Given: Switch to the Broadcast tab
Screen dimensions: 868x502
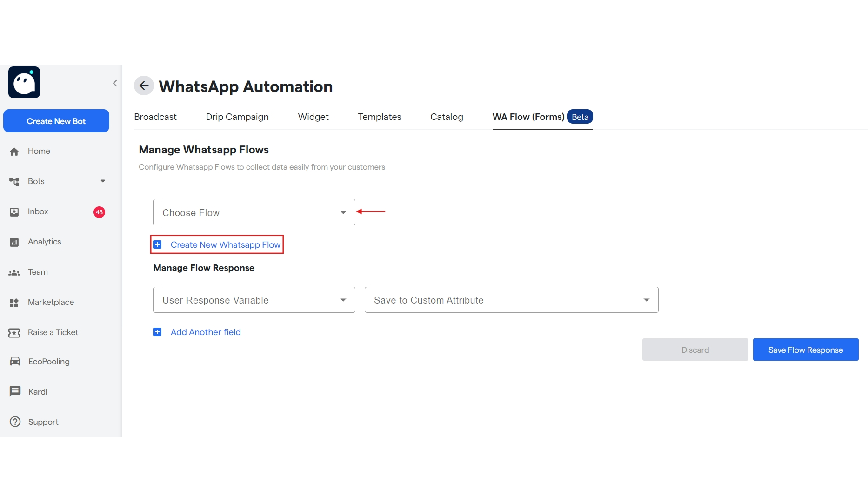Looking at the screenshot, I should (155, 117).
